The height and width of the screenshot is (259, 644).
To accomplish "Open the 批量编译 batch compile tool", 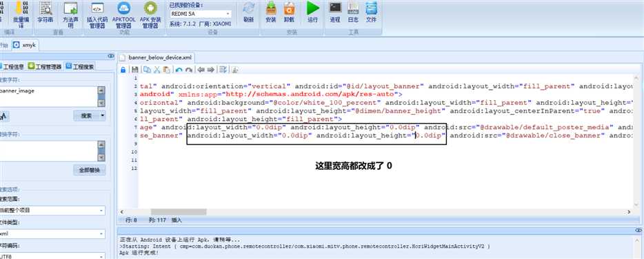I will 21,15.
